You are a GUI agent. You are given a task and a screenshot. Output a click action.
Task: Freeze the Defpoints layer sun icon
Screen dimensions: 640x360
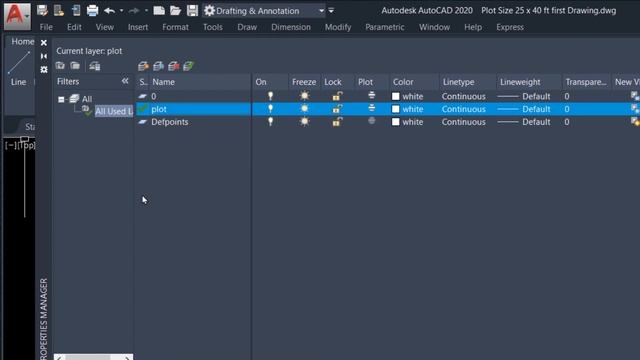pyautogui.click(x=304, y=122)
